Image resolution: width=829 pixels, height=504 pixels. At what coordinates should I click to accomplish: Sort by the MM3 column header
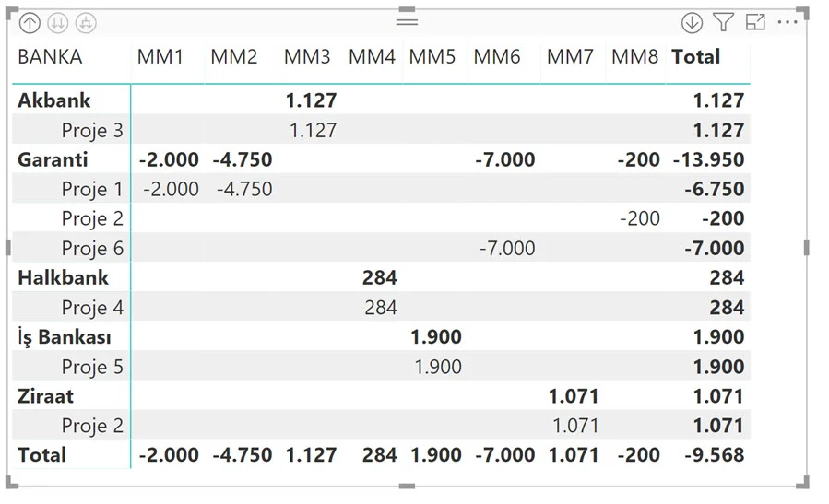(306, 57)
